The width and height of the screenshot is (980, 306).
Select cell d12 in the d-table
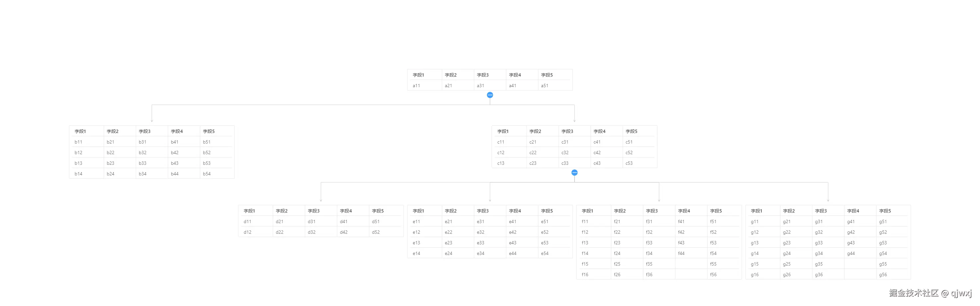click(x=247, y=232)
